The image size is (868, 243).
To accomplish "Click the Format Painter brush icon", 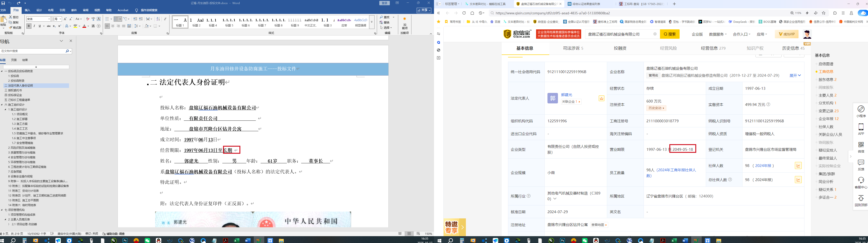I will [x=10, y=28].
